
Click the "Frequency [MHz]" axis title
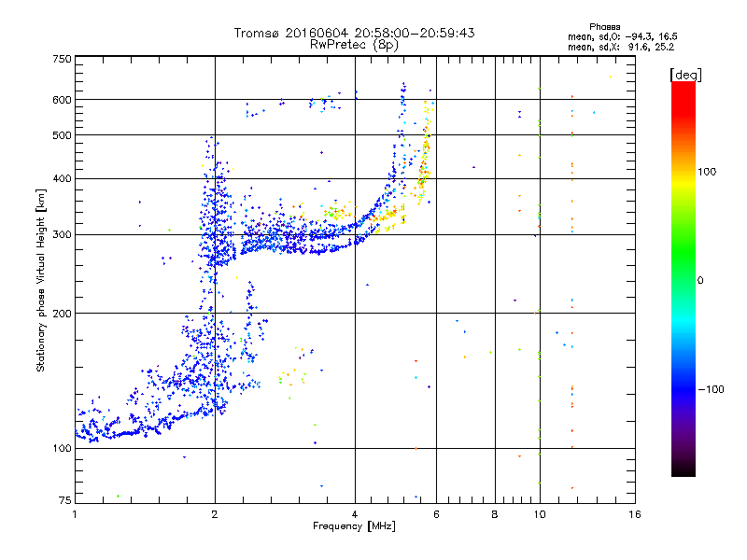(354, 526)
